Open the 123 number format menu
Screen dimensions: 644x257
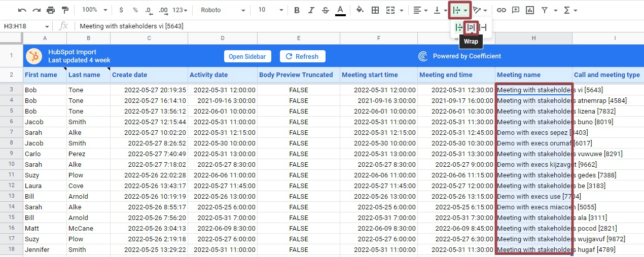pyautogui.click(x=180, y=10)
